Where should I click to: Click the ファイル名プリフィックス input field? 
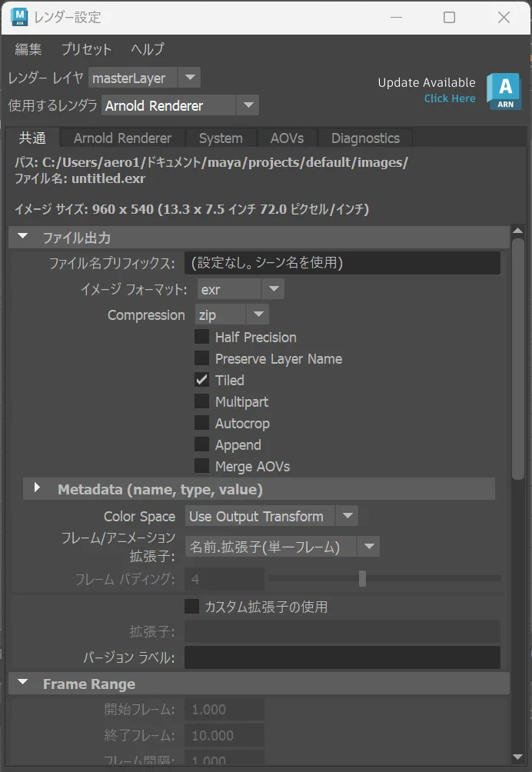coord(342,263)
